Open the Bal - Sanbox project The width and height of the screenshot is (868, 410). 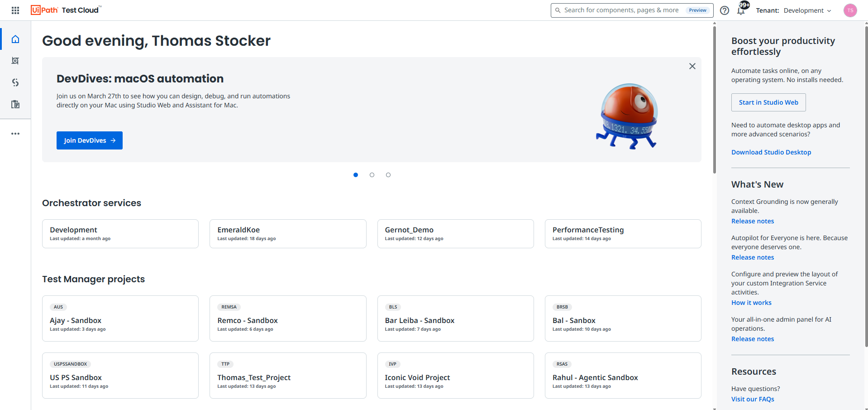tap(623, 318)
